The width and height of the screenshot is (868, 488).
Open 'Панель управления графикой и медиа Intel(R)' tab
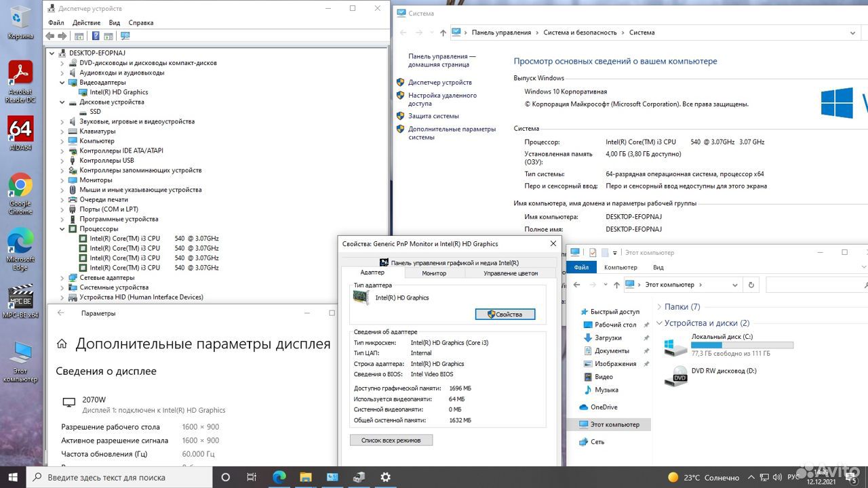pos(449,263)
